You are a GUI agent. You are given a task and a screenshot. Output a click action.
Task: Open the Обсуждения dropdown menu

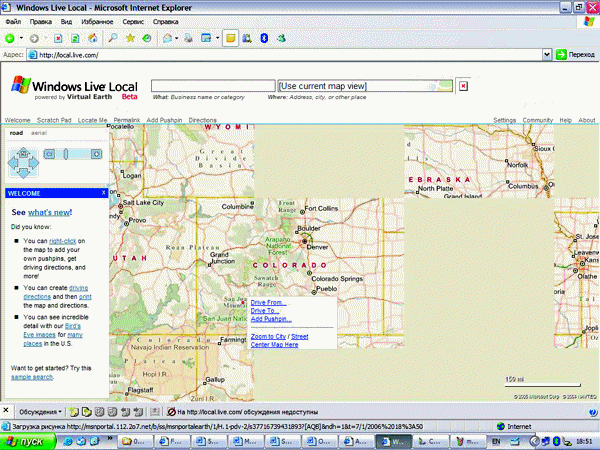[40, 412]
